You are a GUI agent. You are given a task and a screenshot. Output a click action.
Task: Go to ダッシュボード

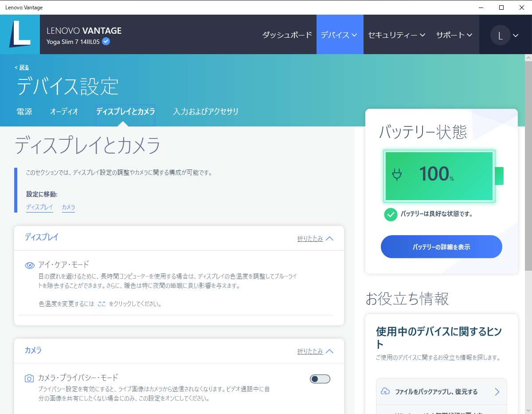click(287, 35)
